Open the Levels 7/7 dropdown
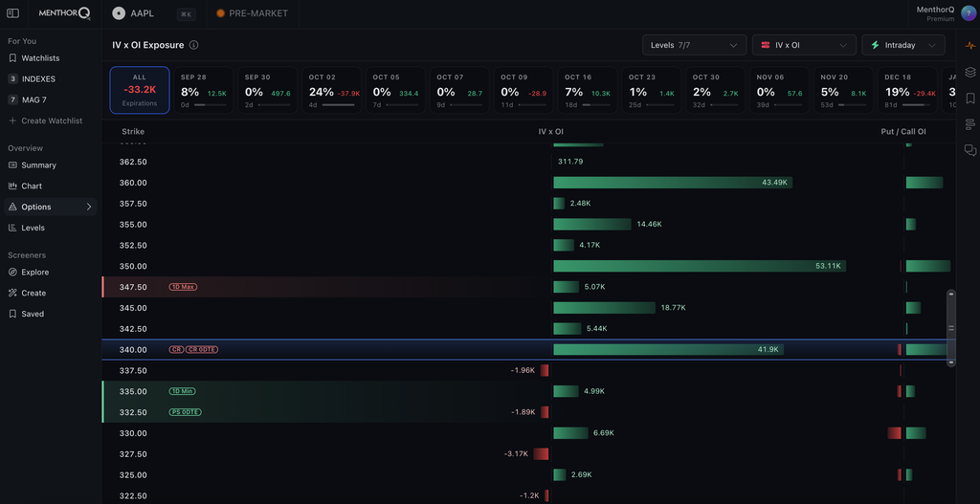The height and width of the screenshot is (504, 980). point(695,45)
